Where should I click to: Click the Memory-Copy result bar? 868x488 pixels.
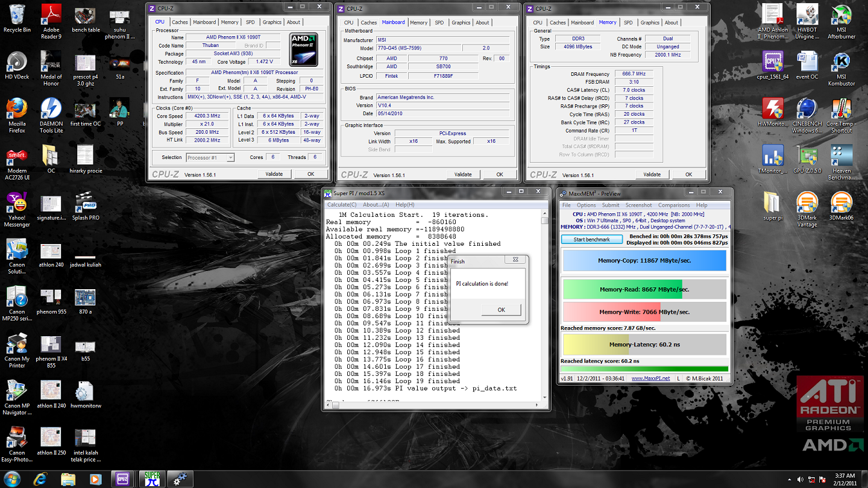pos(644,260)
